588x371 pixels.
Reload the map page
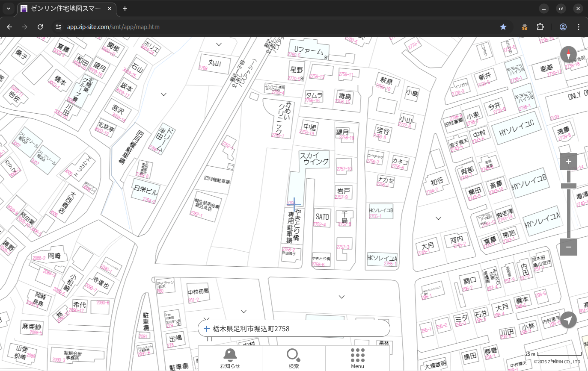[x=40, y=27]
